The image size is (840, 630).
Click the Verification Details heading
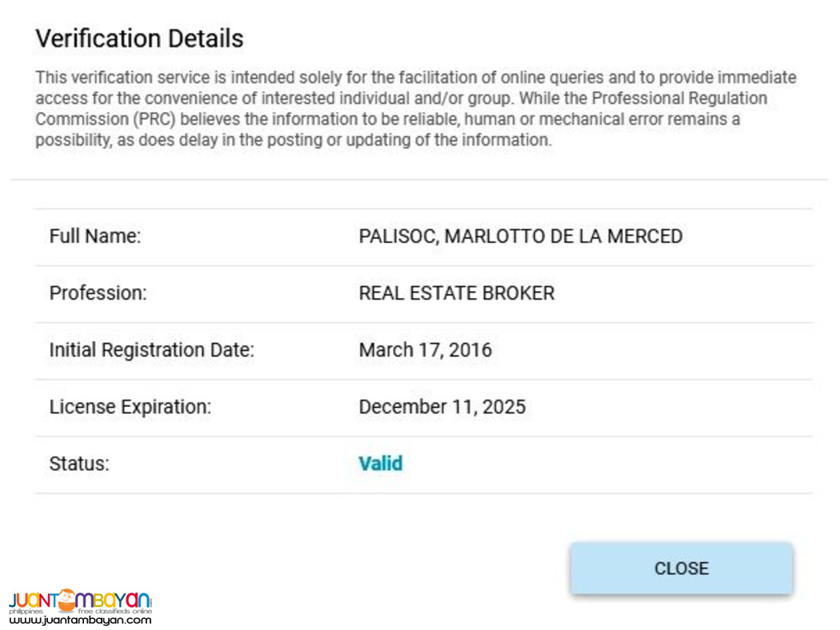coord(139,38)
